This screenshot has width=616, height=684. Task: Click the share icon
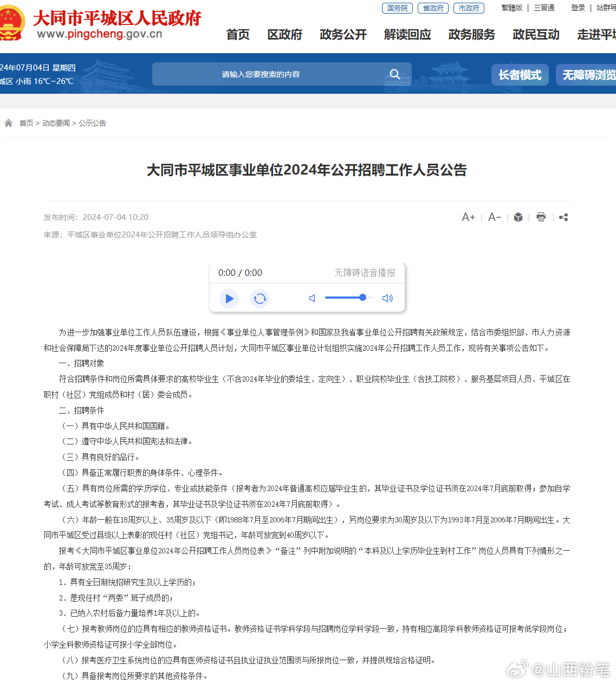(x=563, y=217)
